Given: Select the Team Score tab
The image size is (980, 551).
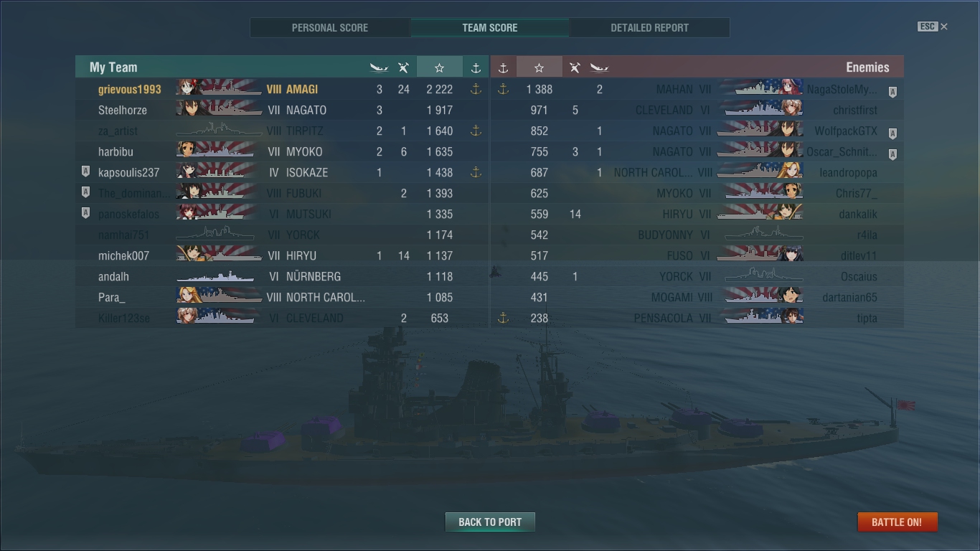Looking at the screenshot, I should click(490, 27).
